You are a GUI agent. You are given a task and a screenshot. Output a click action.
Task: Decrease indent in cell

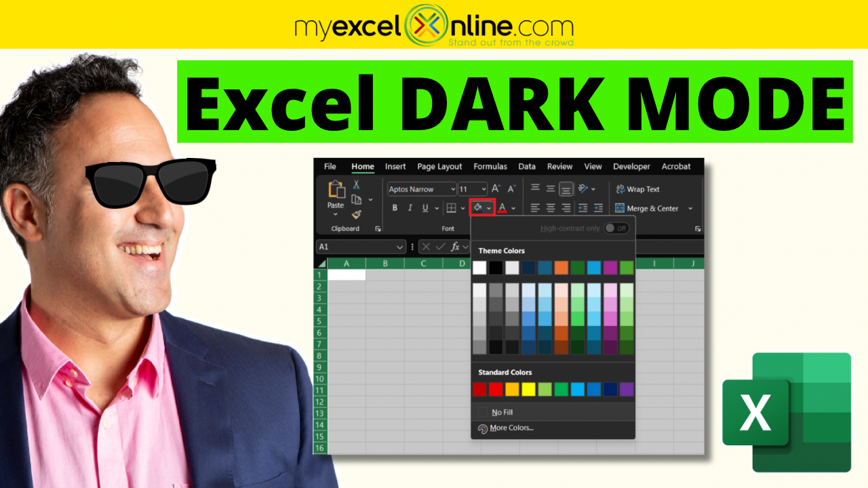pos(583,208)
